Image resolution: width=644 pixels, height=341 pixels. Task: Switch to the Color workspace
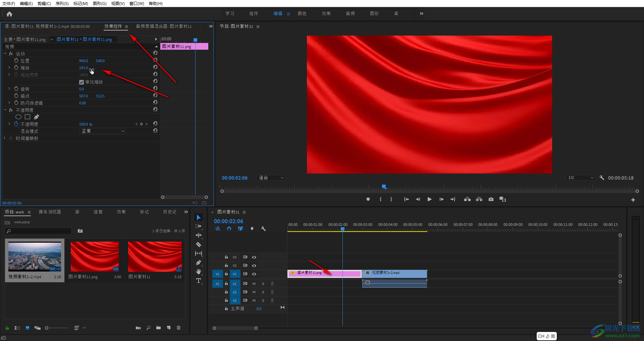(302, 13)
